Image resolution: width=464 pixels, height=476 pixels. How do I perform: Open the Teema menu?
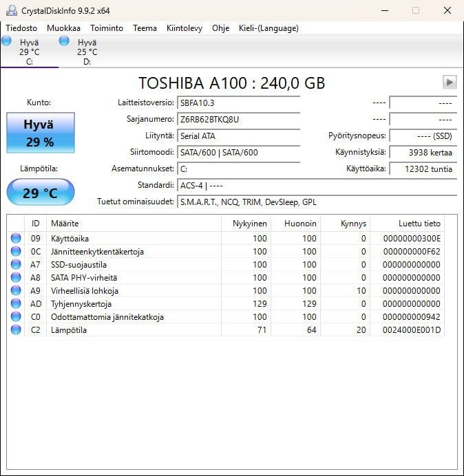click(x=145, y=28)
